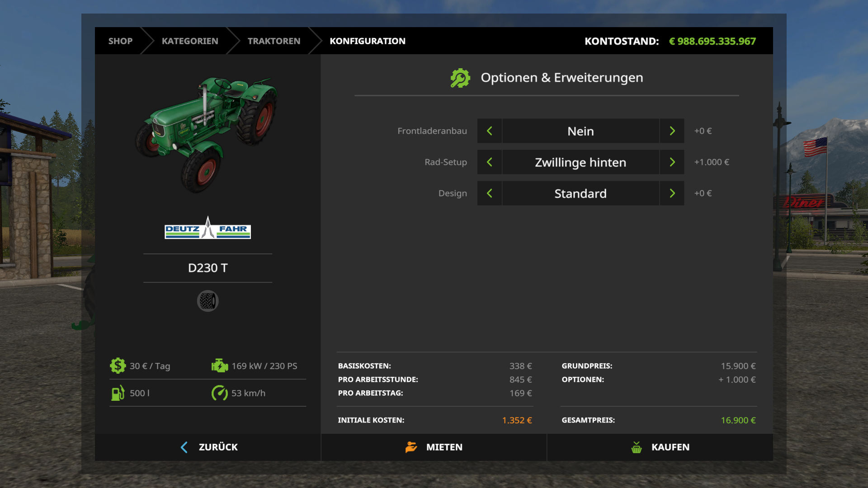This screenshot has width=868, height=488.
Task: Cycle Design backward with left arrow
Action: 490,193
